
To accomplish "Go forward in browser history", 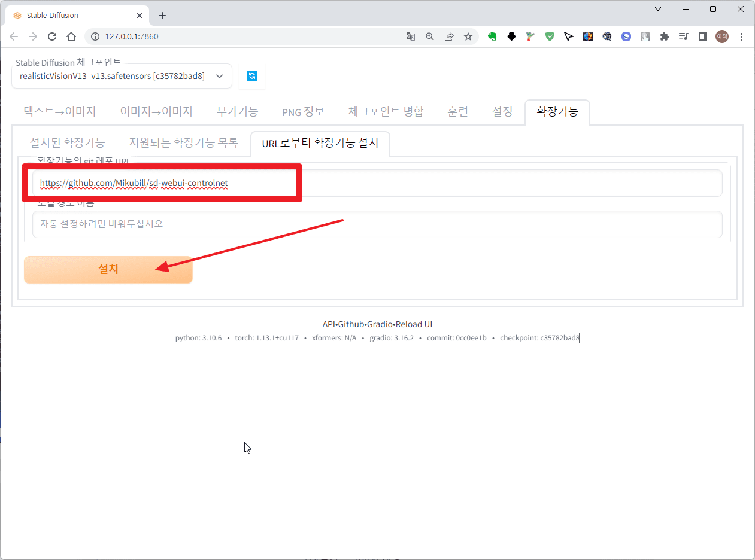I will pos(33,36).
